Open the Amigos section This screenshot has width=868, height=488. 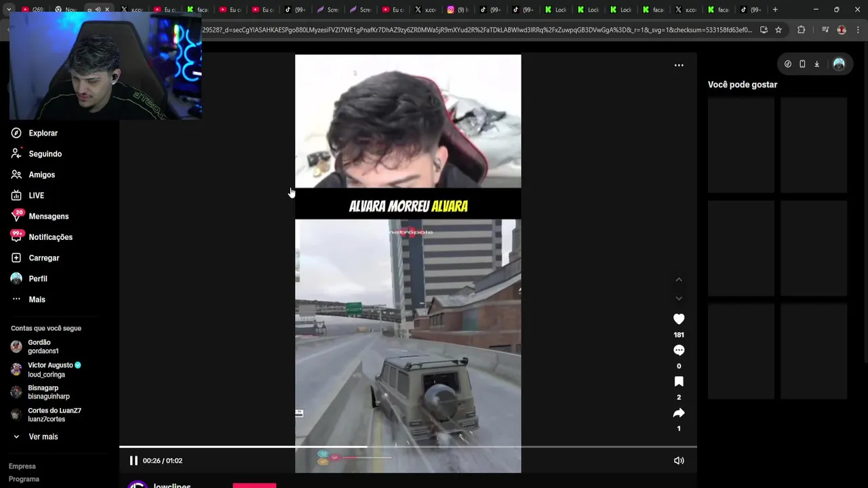point(34,175)
